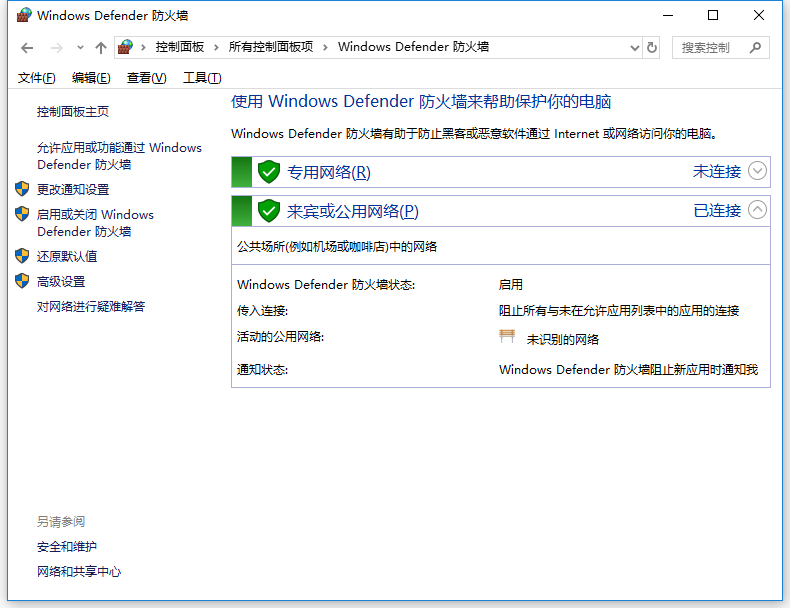
Task: Click the shield icon next to 更改通知设置
Action: [22, 189]
